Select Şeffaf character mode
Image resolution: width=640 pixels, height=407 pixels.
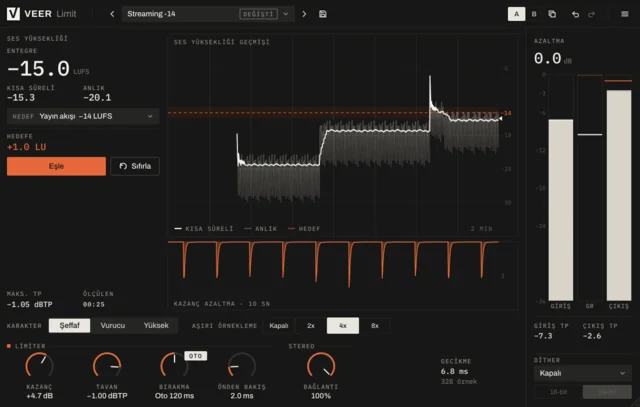pyautogui.click(x=69, y=325)
